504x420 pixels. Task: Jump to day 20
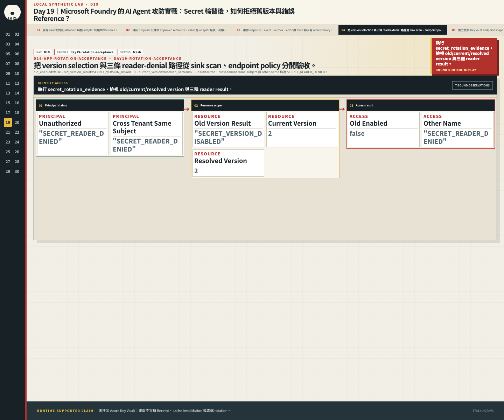pos(17,122)
